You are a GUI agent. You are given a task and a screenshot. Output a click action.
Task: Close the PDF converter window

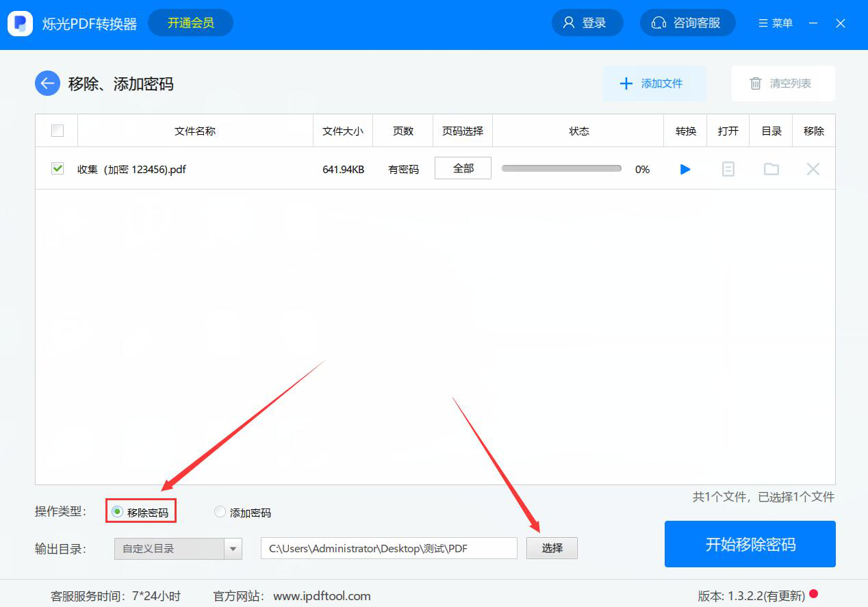pos(841,23)
